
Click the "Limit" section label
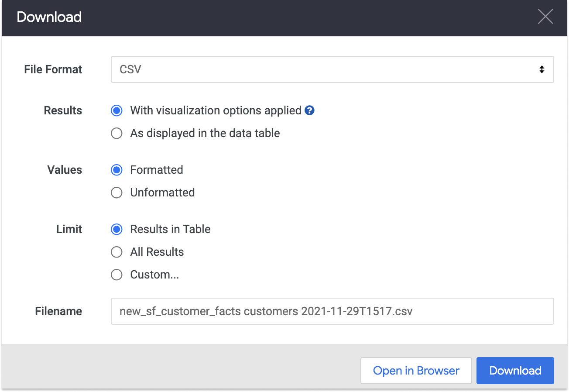tap(69, 230)
